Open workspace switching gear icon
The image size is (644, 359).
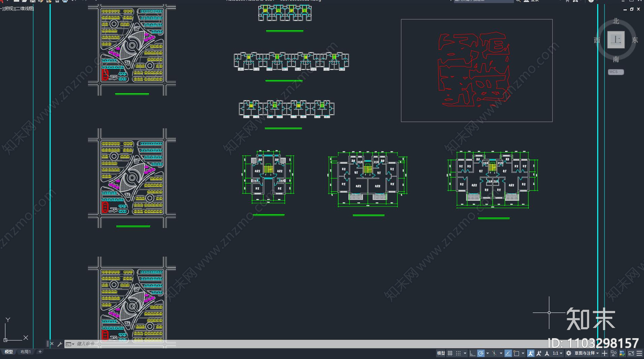click(x=569, y=353)
